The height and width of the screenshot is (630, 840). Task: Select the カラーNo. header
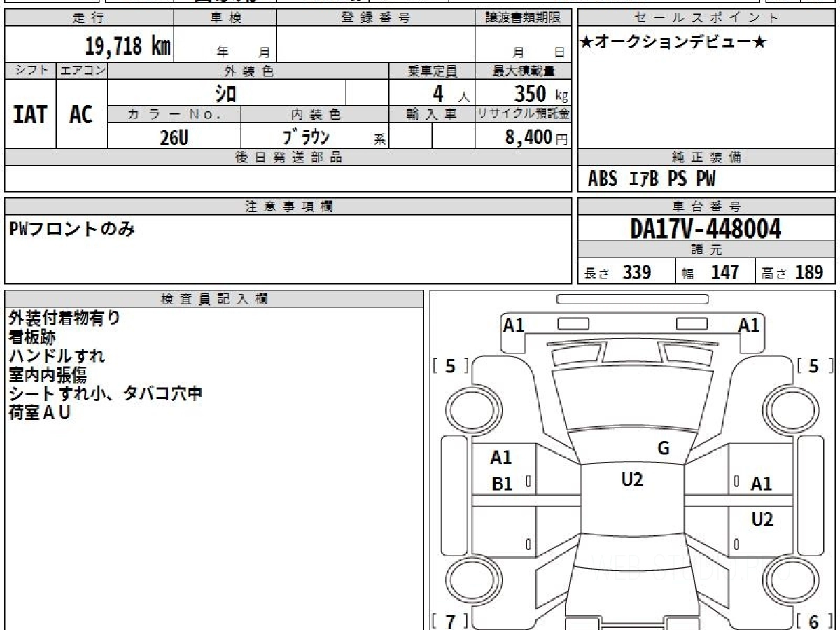(174, 114)
